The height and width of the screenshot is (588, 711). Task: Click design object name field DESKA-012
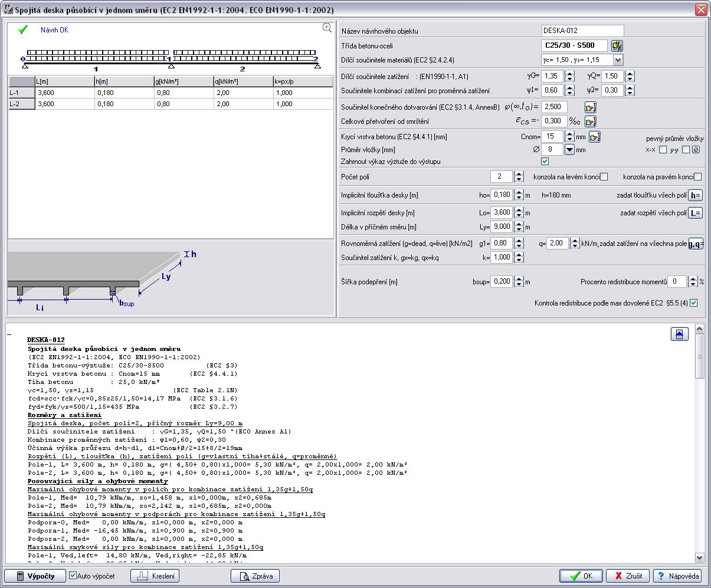582,31
